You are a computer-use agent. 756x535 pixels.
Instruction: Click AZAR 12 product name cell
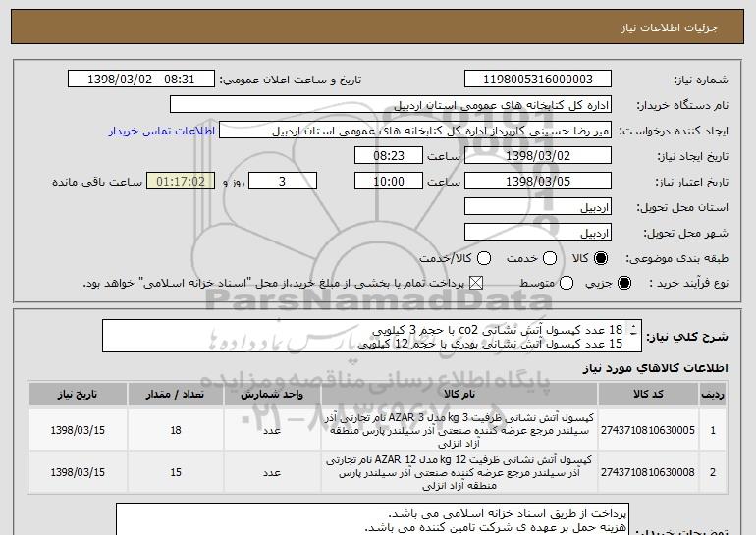(459, 472)
